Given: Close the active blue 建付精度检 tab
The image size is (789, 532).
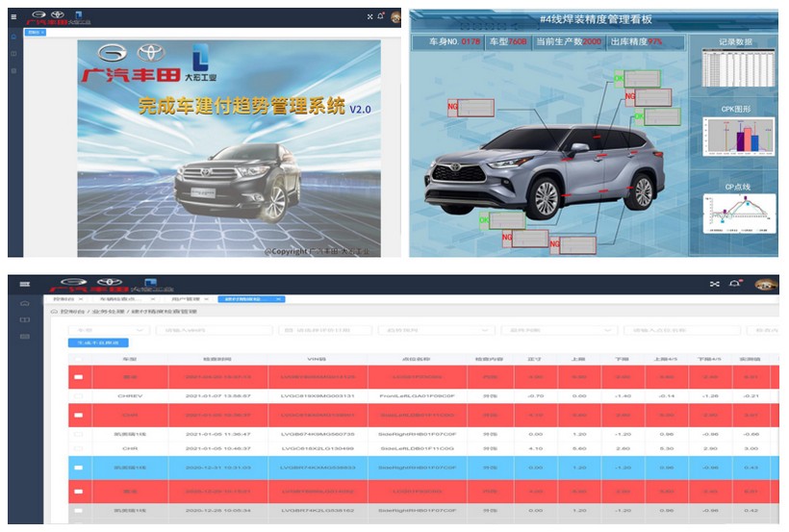Looking at the screenshot, I should pyautogui.click(x=278, y=299).
